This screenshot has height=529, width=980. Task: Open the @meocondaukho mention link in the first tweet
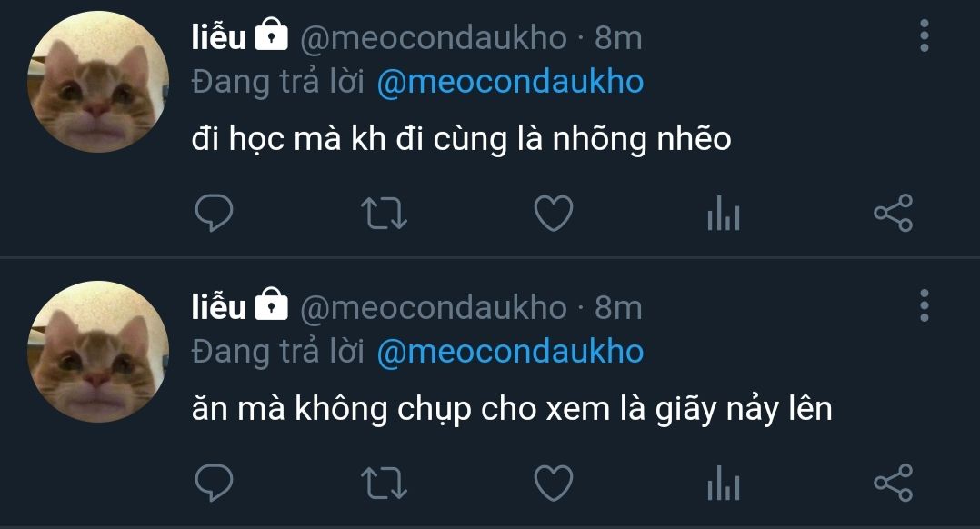(510, 83)
